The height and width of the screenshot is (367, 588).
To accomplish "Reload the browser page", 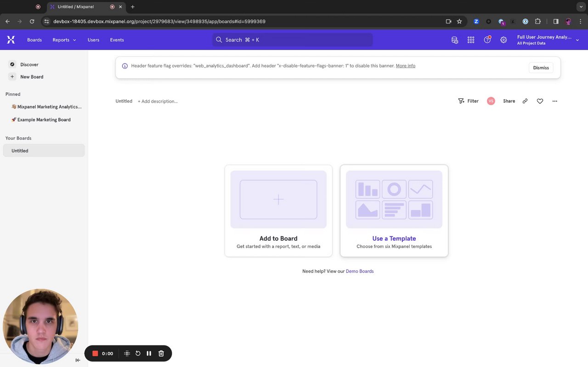I will coord(32,21).
